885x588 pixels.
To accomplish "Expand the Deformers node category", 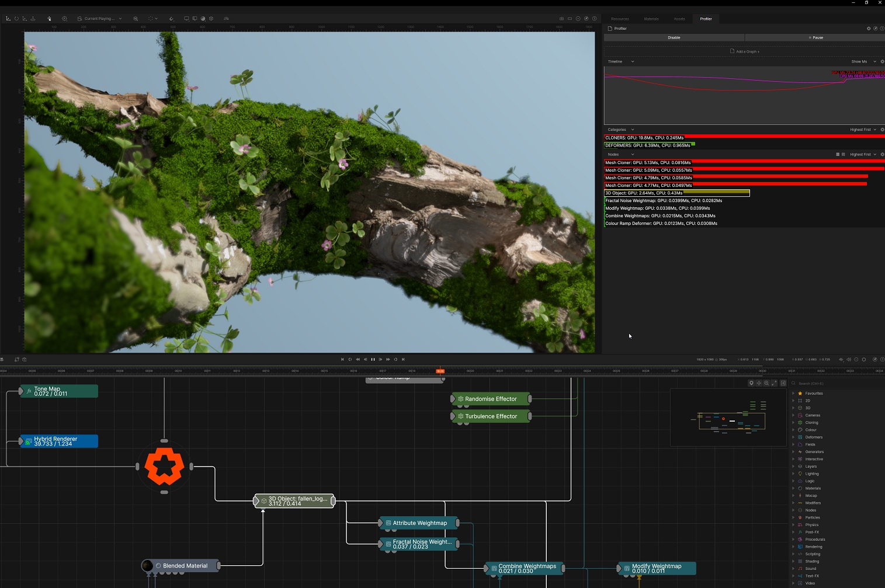I will tap(793, 437).
